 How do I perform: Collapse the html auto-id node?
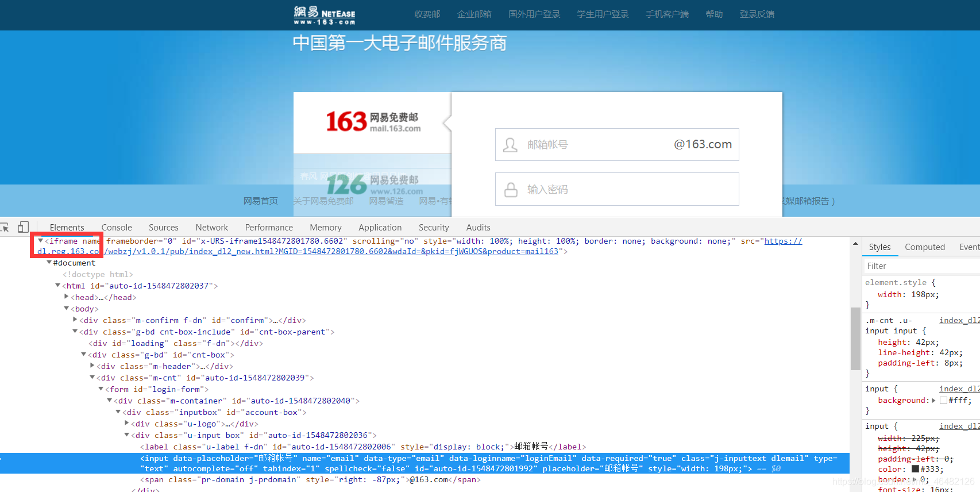pos(58,286)
